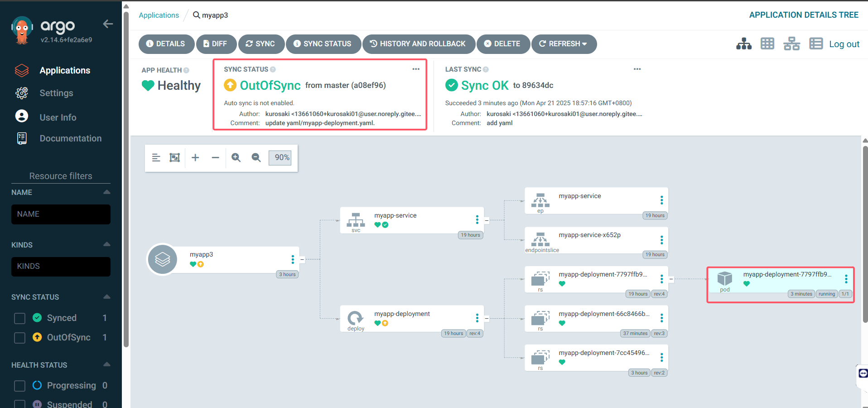Select the myapp-deployment-66c8466b replicaset icon
868x408 pixels.
click(540, 318)
